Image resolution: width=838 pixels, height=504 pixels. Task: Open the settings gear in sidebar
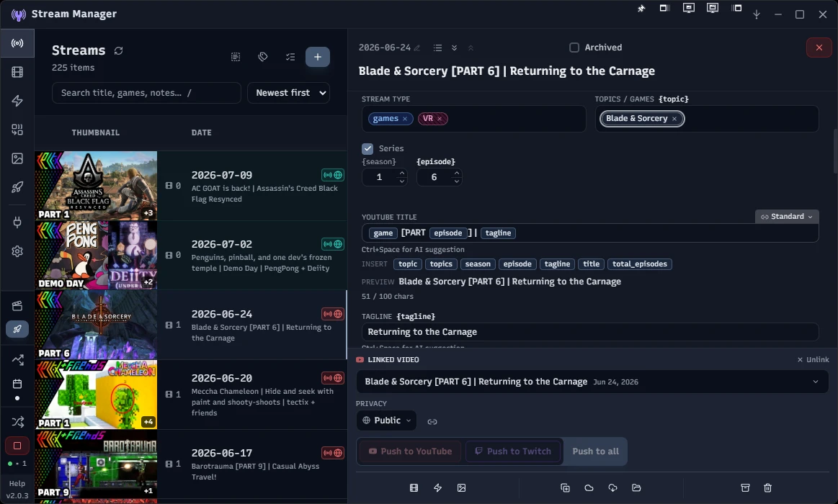[17, 251]
